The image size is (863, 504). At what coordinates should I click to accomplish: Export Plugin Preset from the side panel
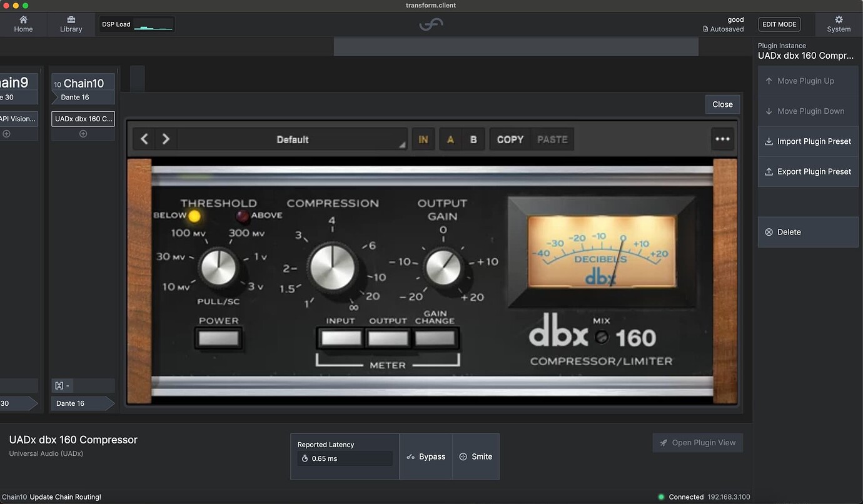tap(808, 171)
